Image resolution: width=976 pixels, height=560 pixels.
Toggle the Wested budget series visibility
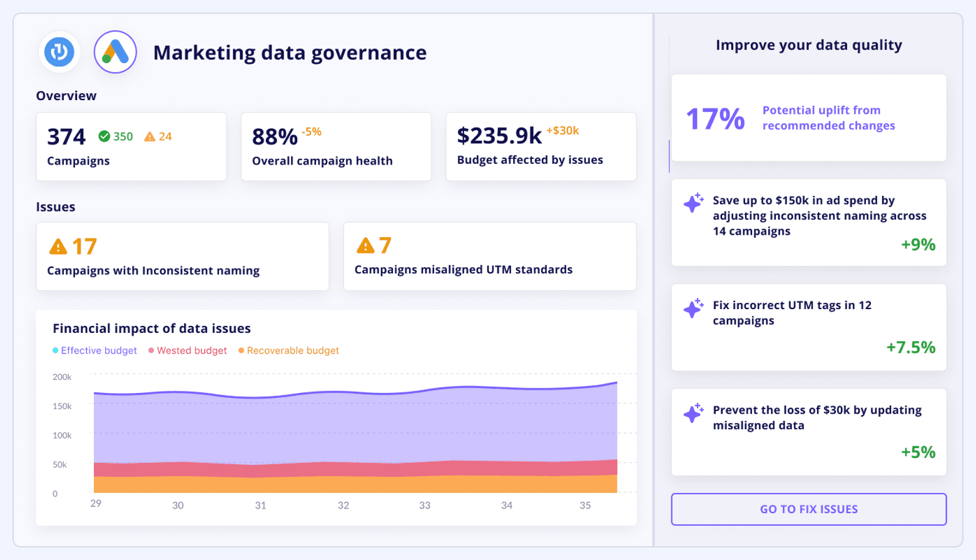tap(187, 350)
